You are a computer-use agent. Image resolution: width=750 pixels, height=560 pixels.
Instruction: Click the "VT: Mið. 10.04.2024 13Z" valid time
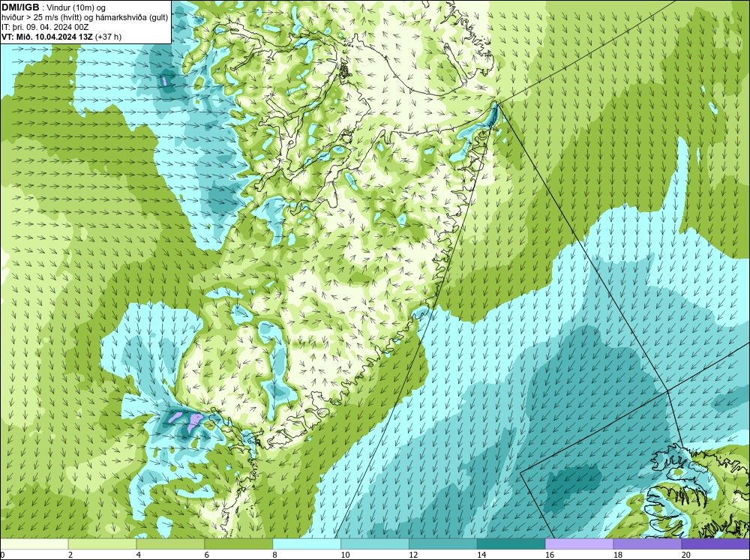point(47,37)
